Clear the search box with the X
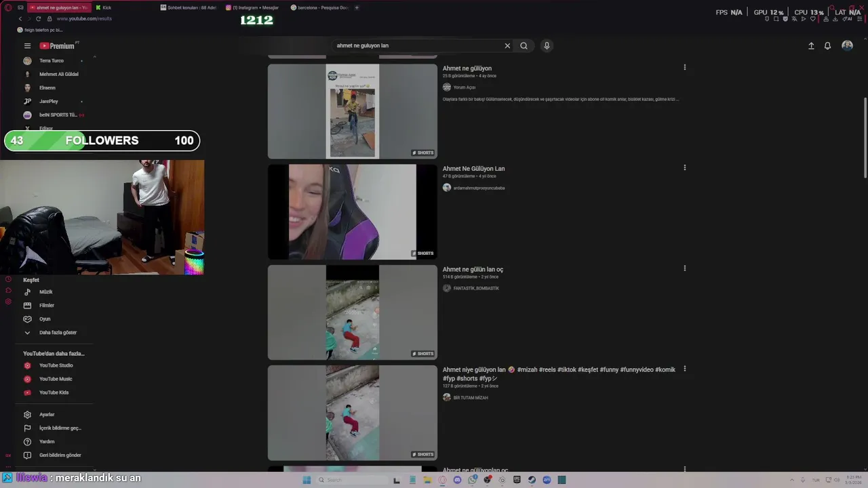The width and height of the screenshot is (868, 488). (507, 46)
